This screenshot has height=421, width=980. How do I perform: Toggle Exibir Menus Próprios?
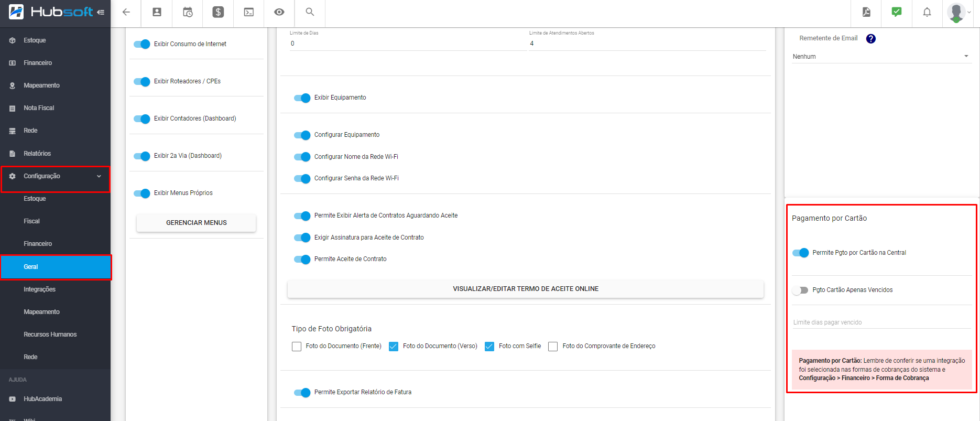[142, 193]
